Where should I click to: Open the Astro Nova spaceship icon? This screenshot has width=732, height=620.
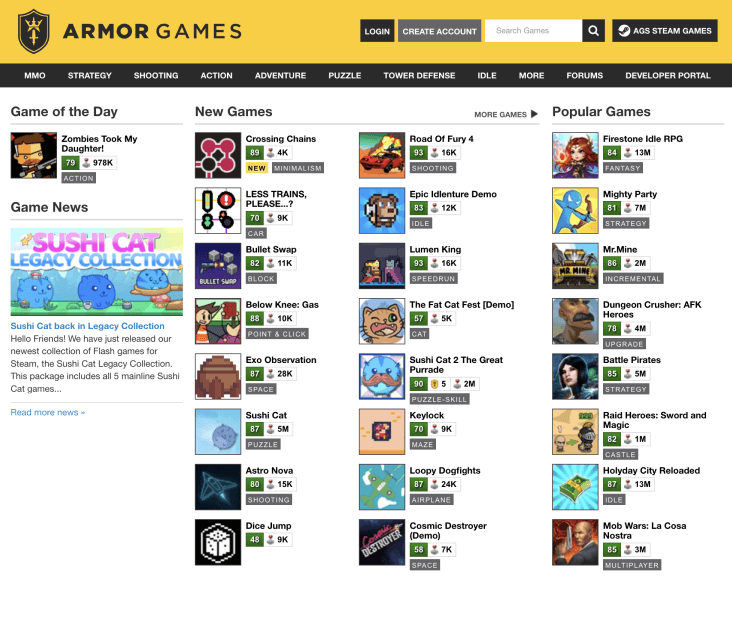coord(218,487)
